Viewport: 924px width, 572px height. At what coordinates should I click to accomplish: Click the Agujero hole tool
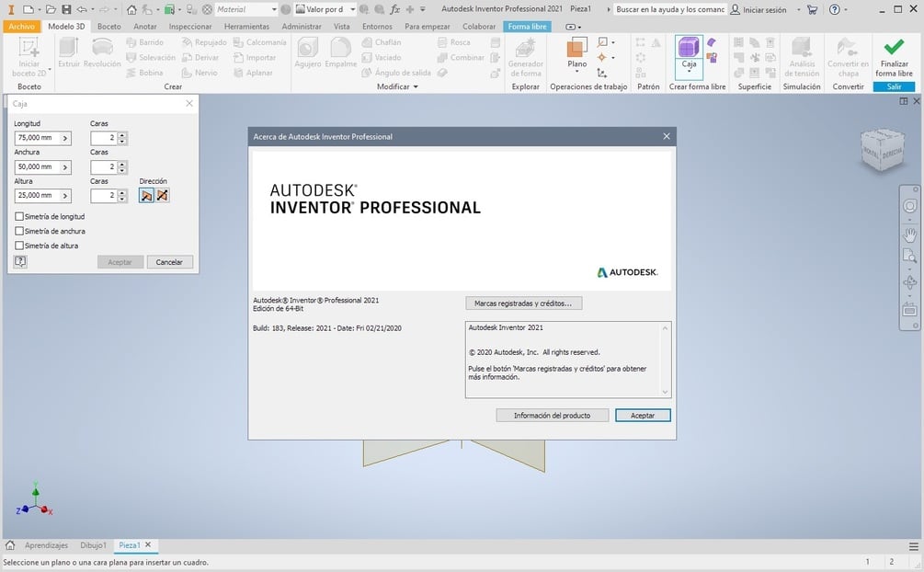(308, 52)
